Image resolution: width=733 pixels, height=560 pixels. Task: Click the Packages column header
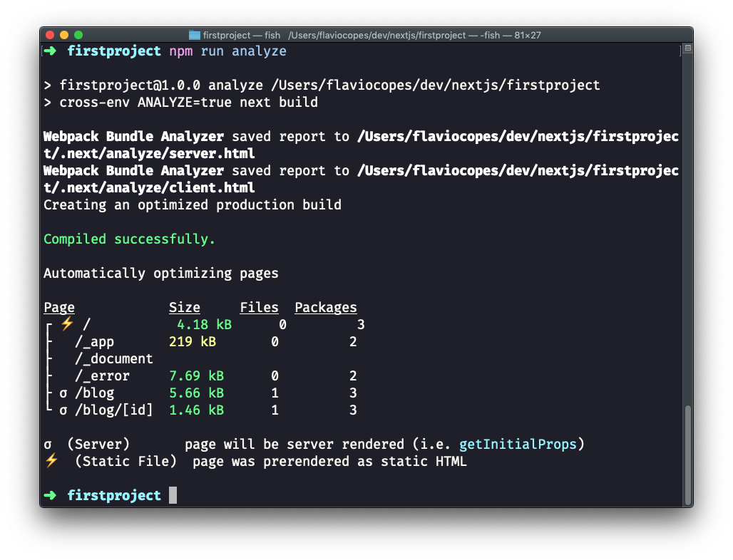pyautogui.click(x=325, y=308)
